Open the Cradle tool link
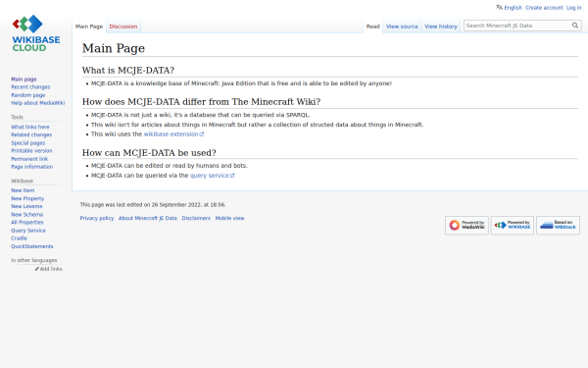The height and width of the screenshot is (368, 588). coord(19,238)
